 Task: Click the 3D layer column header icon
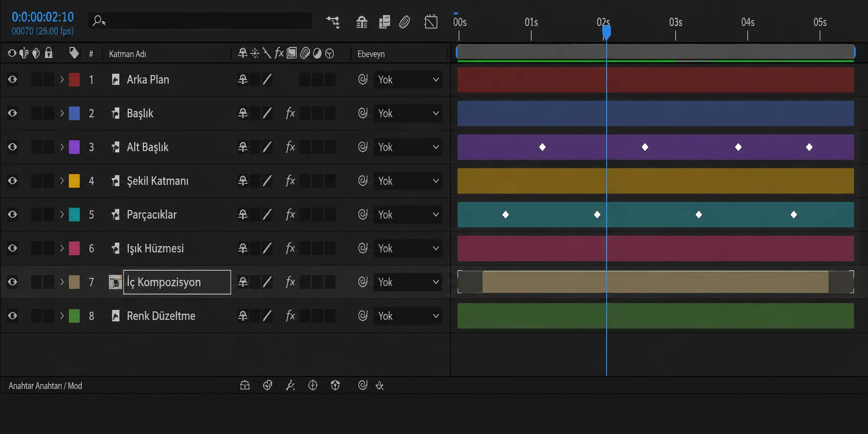tap(330, 53)
